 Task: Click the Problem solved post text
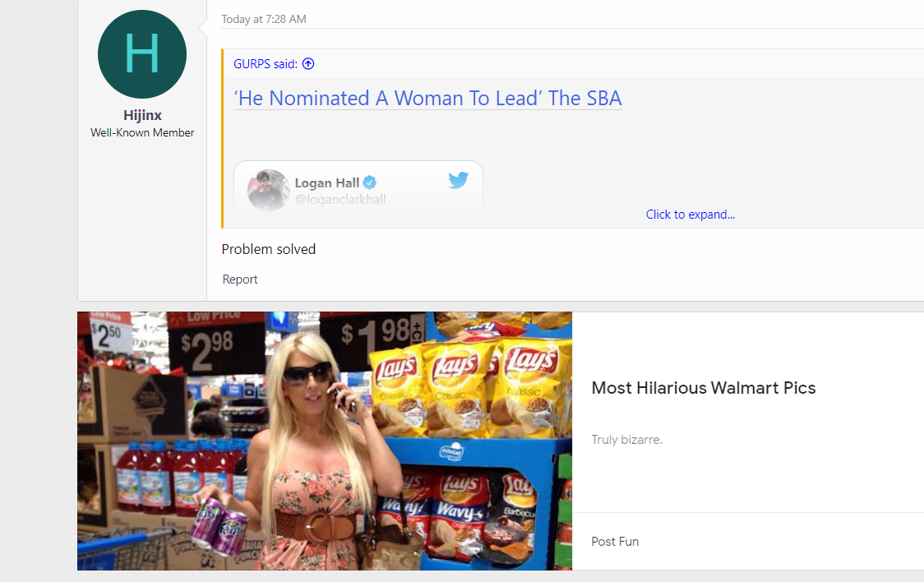(x=269, y=249)
